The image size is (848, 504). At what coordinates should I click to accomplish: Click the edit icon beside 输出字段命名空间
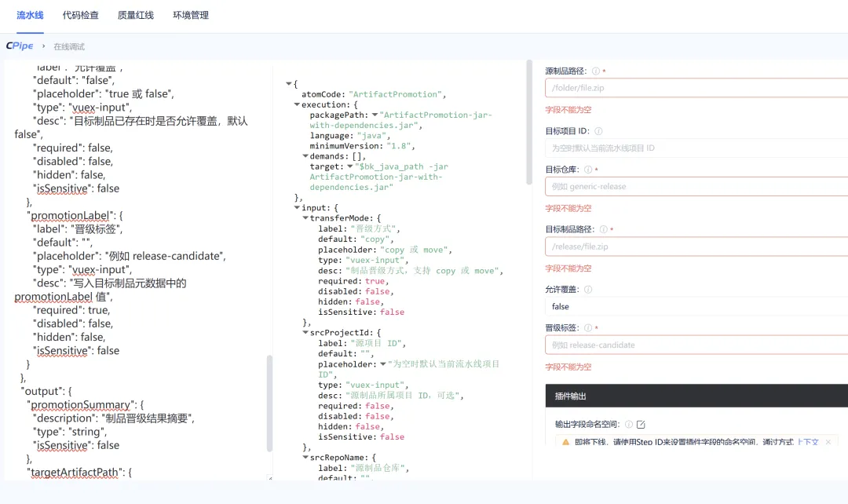(641, 425)
